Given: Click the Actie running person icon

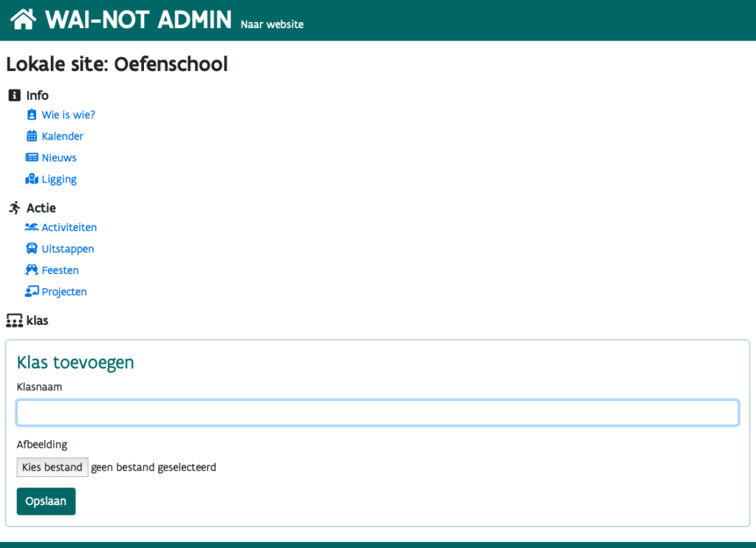Looking at the screenshot, I should [x=15, y=208].
